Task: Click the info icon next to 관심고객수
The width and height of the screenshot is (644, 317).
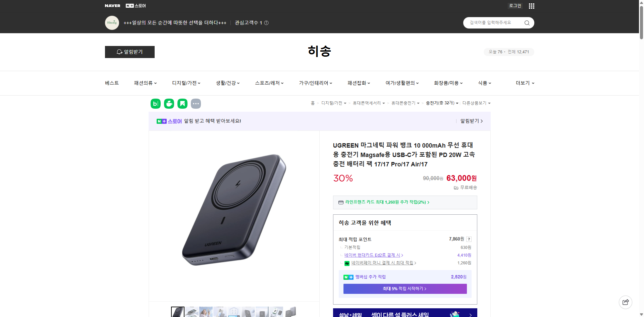Action: [x=266, y=23]
